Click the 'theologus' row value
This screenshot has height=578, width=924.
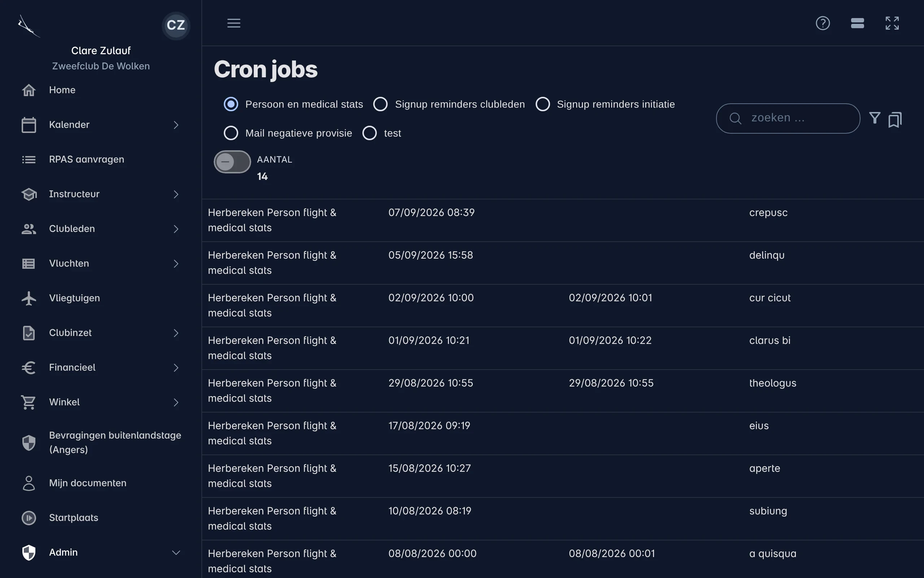[x=772, y=383]
